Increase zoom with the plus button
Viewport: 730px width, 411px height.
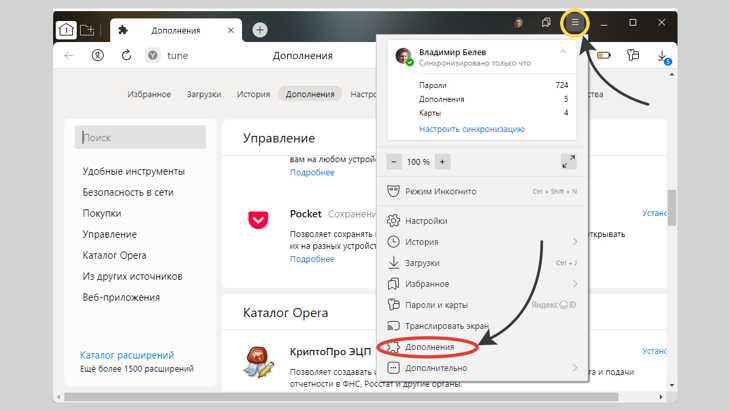tap(442, 161)
